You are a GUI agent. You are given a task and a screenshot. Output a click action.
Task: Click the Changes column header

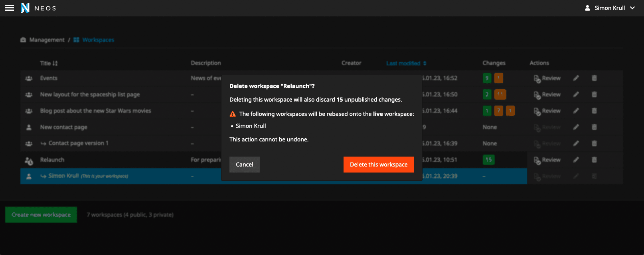coord(494,63)
